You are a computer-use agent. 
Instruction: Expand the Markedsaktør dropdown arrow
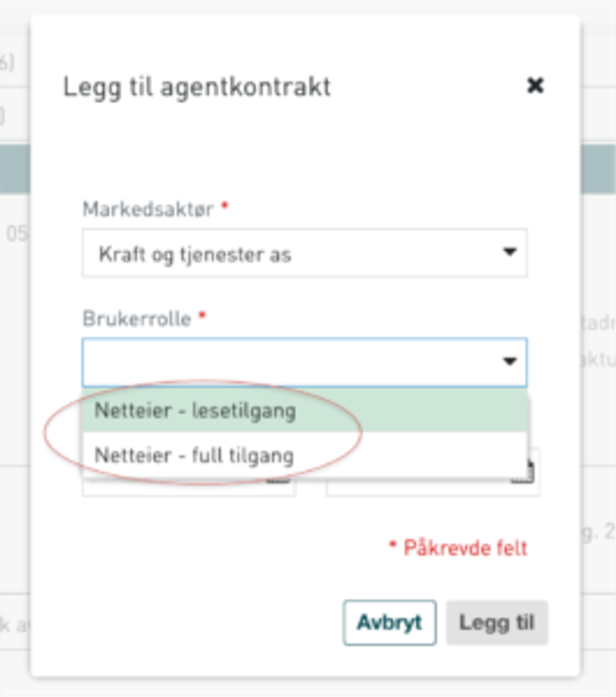[x=510, y=252]
